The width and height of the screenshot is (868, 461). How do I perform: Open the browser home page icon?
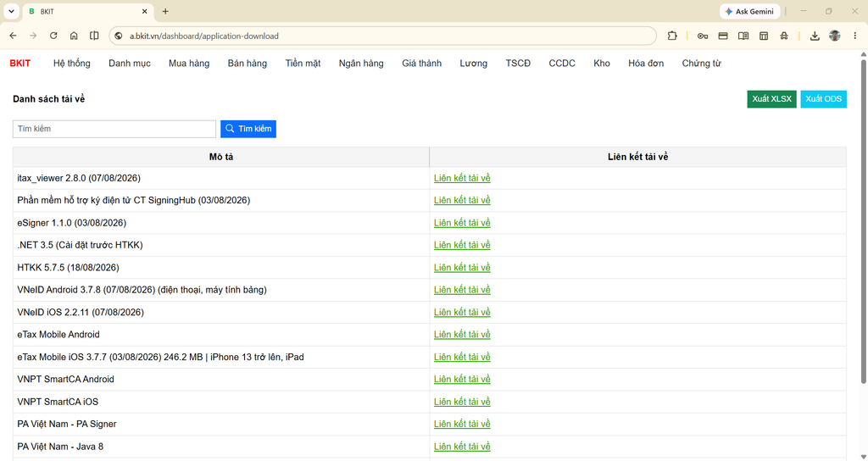74,36
